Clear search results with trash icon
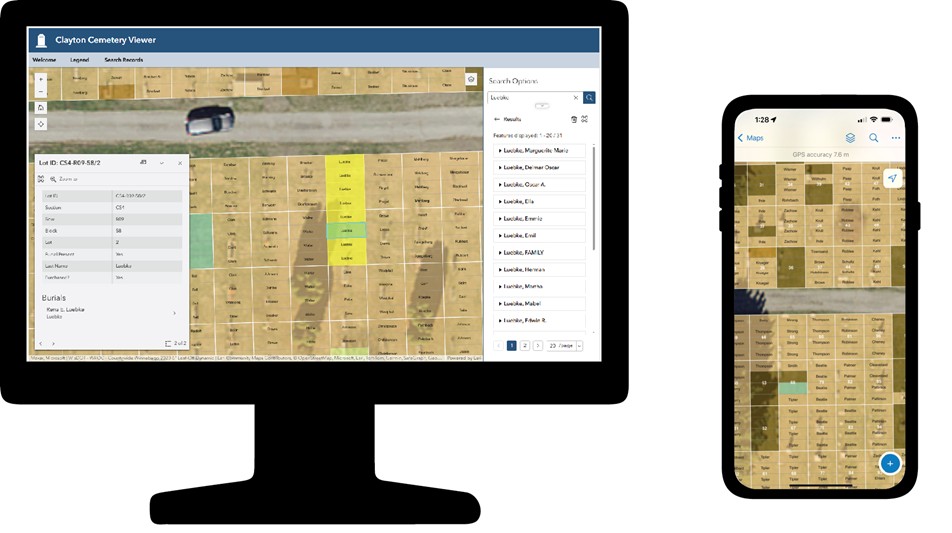The image size is (952, 533). (573, 118)
